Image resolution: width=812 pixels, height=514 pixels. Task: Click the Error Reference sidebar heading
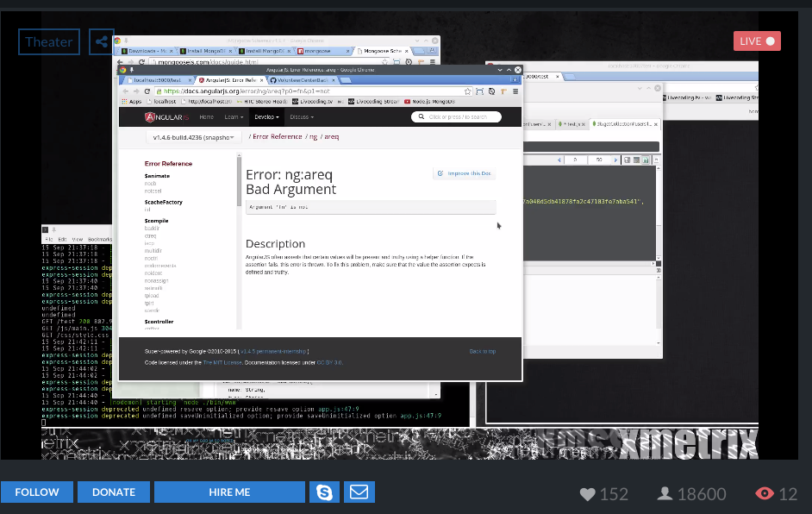click(168, 164)
